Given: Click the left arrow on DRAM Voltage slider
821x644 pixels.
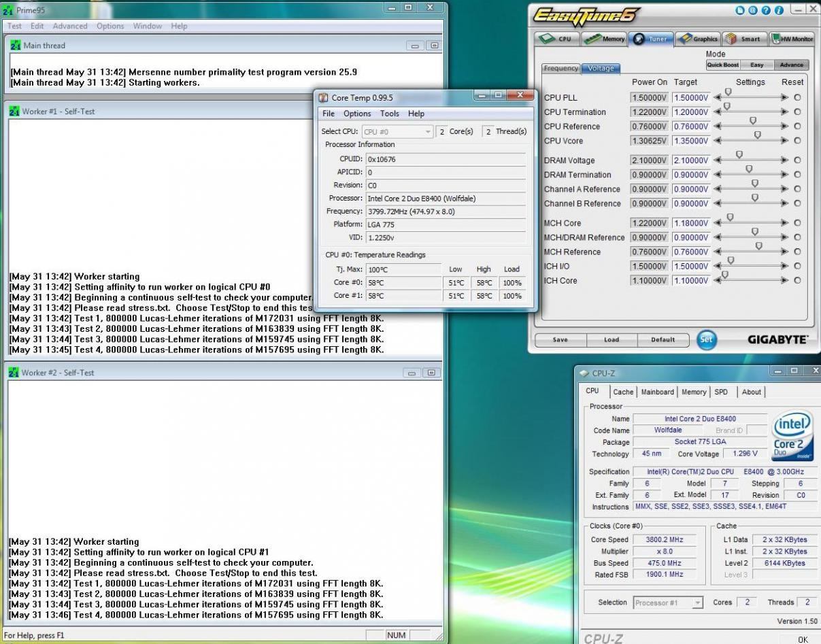Looking at the screenshot, I should tap(717, 160).
